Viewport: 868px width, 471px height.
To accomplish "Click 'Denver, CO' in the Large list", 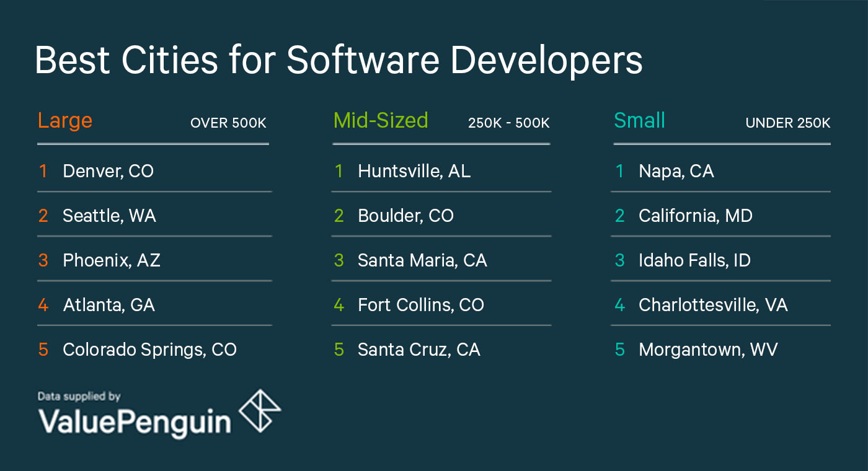I will [x=108, y=171].
